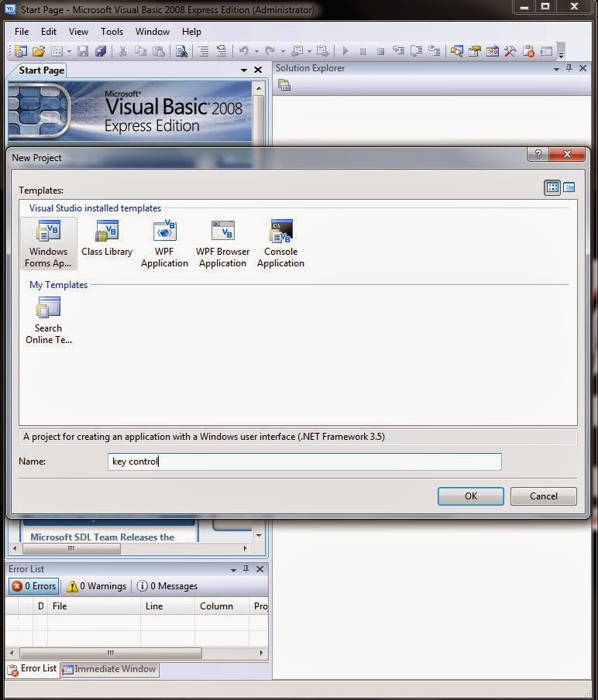The height and width of the screenshot is (700, 598).
Task: Select the WPF Browser Application template
Action: coord(222,244)
